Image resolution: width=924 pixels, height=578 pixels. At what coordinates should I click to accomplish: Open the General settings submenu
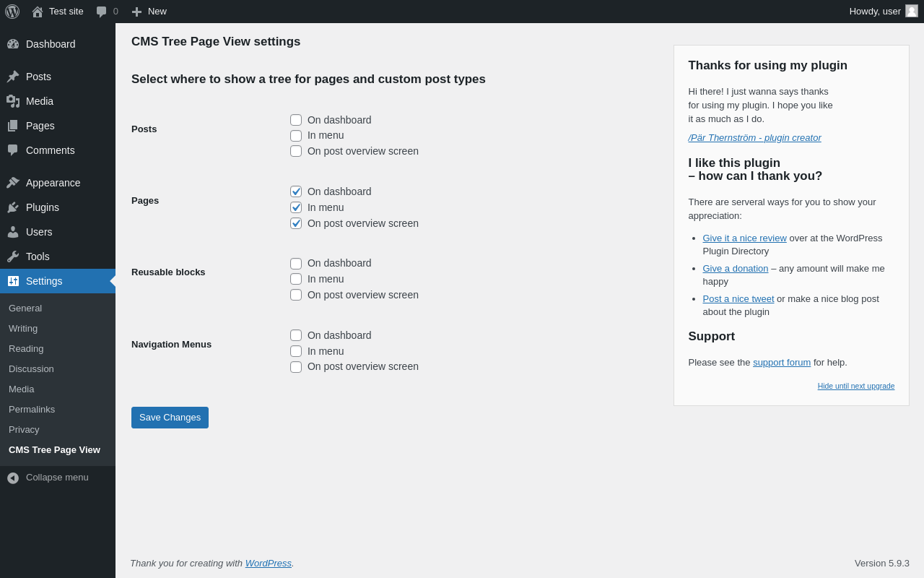click(x=25, y=308)
